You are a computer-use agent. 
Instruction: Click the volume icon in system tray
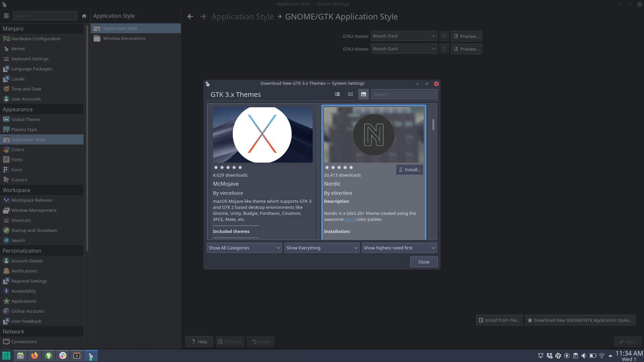coord(584,356)
